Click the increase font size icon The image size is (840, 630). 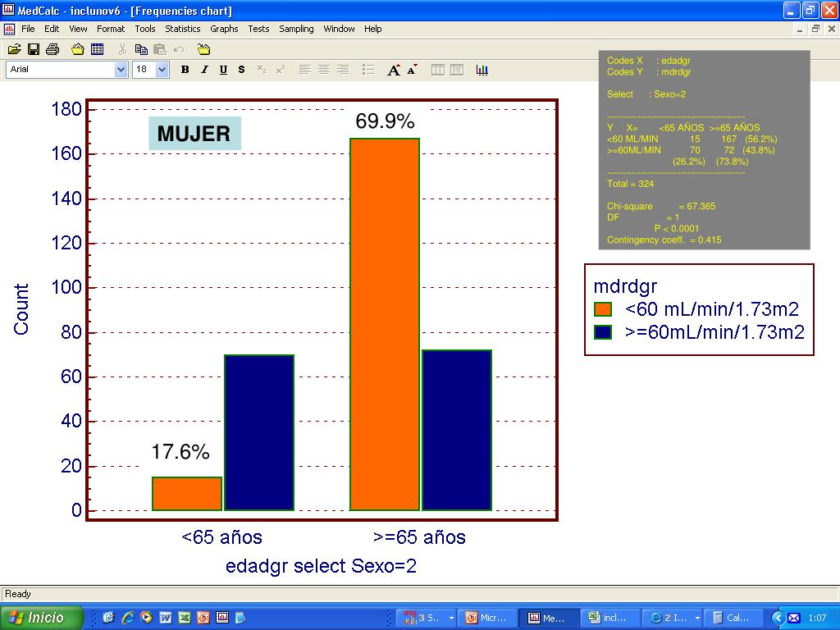tap(394, 70)
